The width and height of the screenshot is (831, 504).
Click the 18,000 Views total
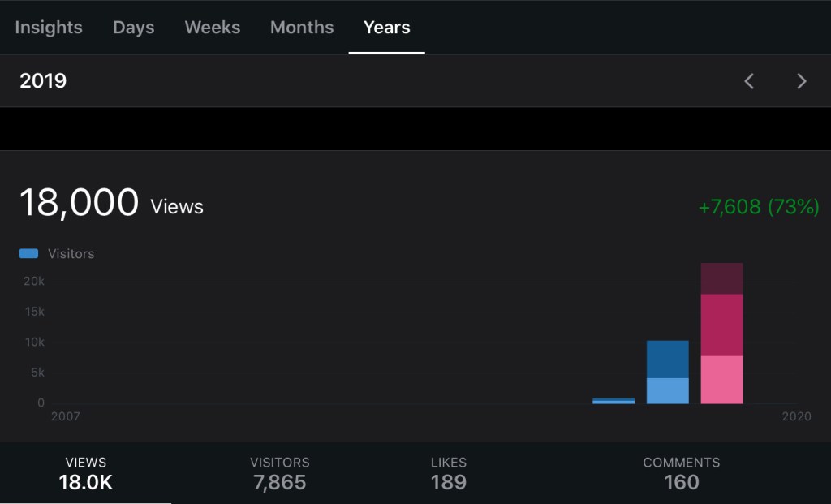coord(111,203)
